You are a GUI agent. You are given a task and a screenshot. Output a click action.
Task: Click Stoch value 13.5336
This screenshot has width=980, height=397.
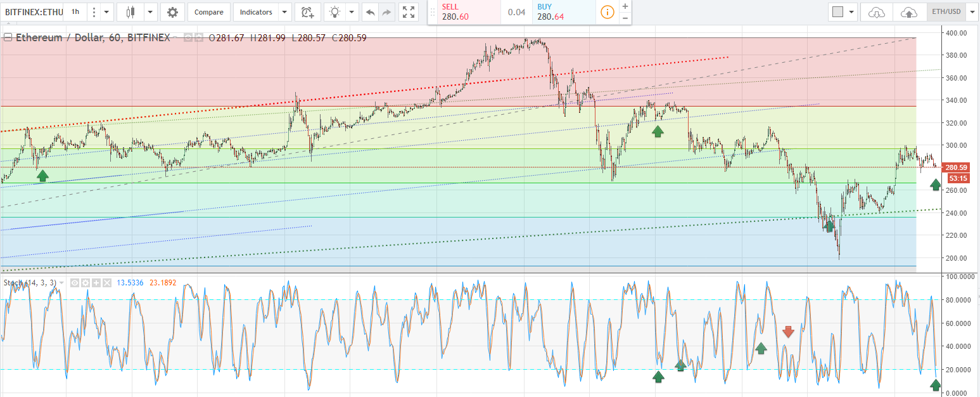[131, 283]
